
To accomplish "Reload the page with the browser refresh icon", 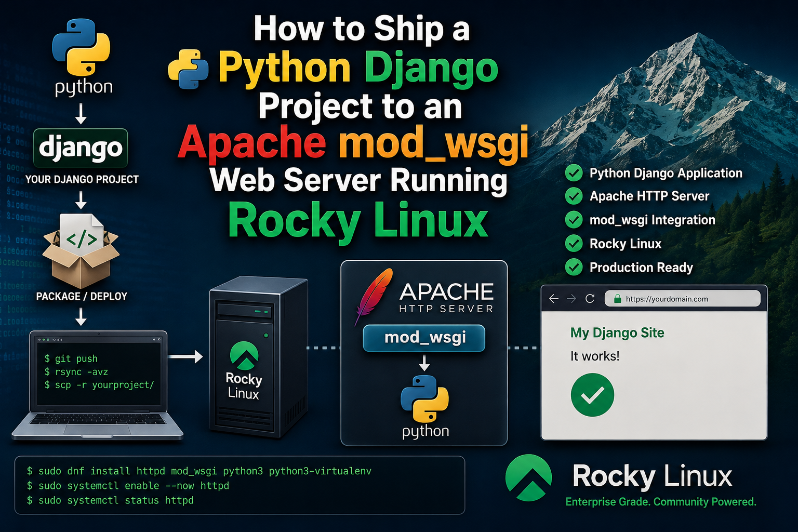I will (590, 299).
